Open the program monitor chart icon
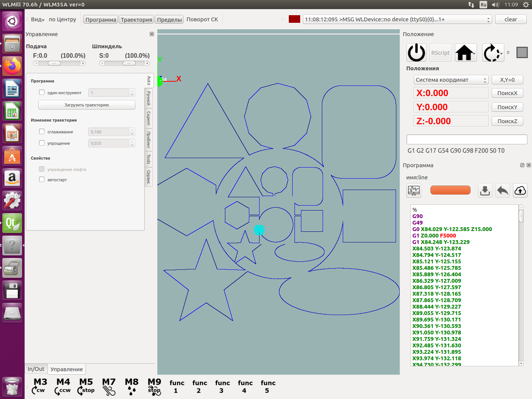This screenshot has height=399, width=532. point(413,190)
